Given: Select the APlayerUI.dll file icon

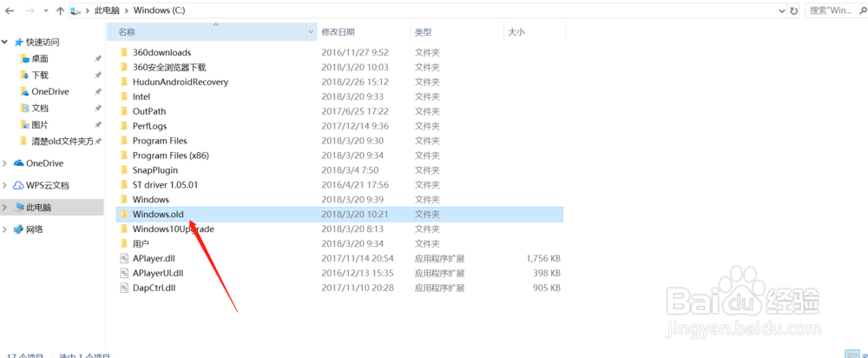Looking at the screenshot, I should tap(124, 273).
